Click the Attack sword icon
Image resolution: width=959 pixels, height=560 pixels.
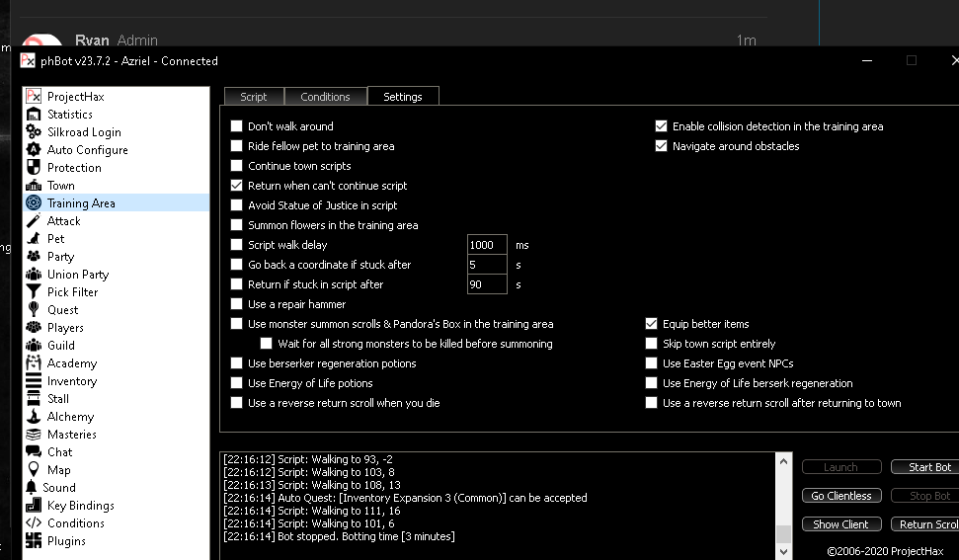point(34,221)
